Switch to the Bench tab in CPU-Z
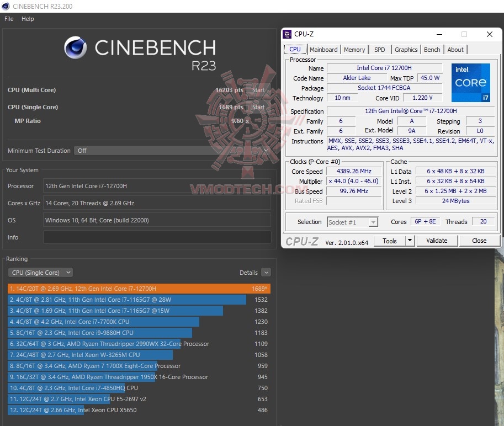504x426 pixels. (432, 50)
